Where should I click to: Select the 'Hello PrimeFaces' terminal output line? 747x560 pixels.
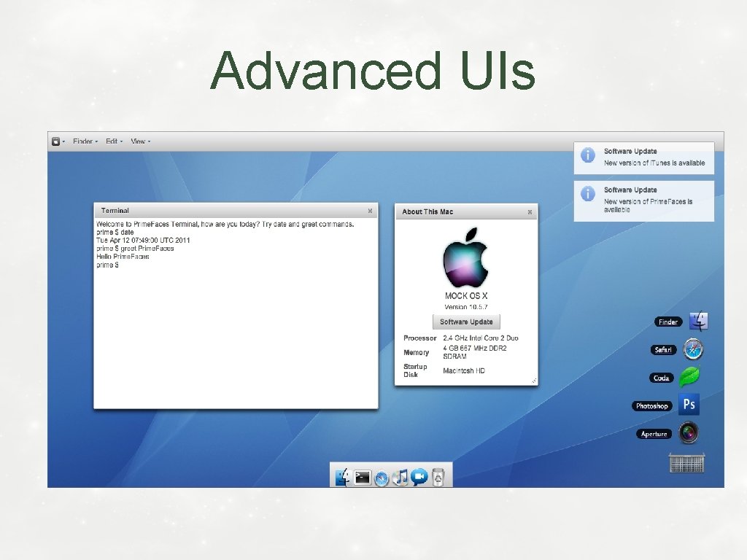[123, 257]
